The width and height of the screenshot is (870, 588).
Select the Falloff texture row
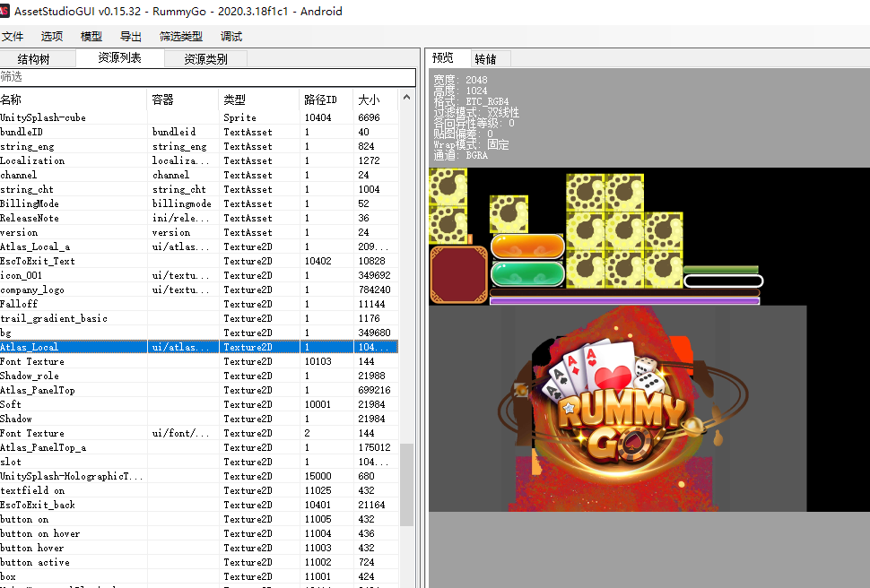pos(199,304)
